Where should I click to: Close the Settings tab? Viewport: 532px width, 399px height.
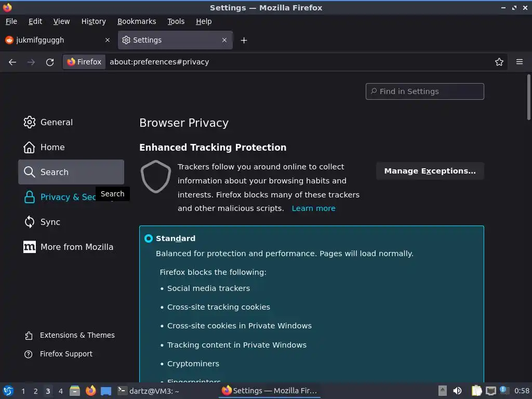pyautogui.click(x=224, y=40)
